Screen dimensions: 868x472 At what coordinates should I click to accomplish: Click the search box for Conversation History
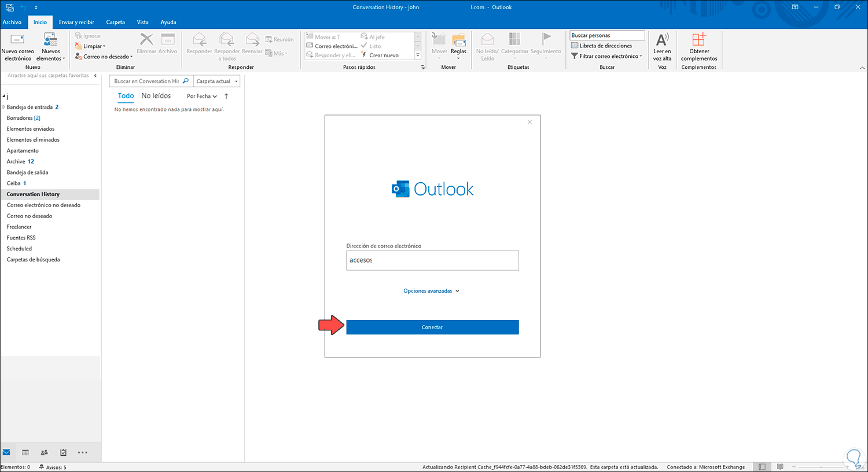(x=146, y=81)
